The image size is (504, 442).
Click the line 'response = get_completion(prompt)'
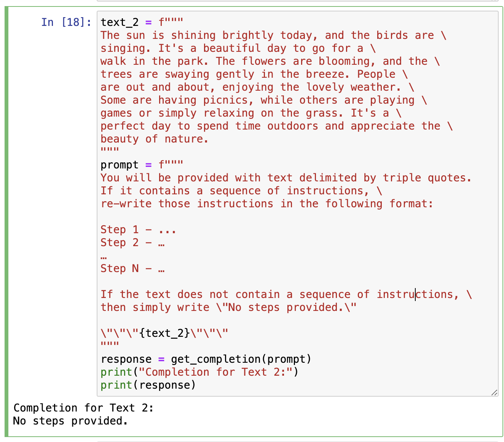206,359
